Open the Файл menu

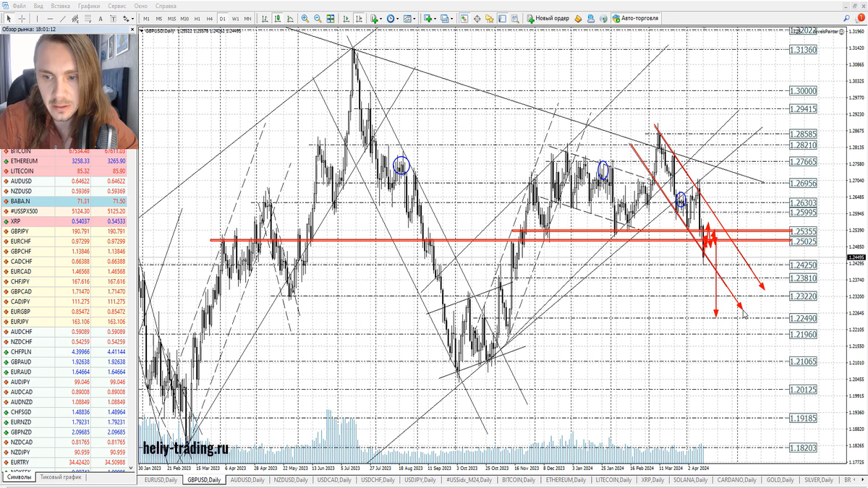click(x=19, y=6)
